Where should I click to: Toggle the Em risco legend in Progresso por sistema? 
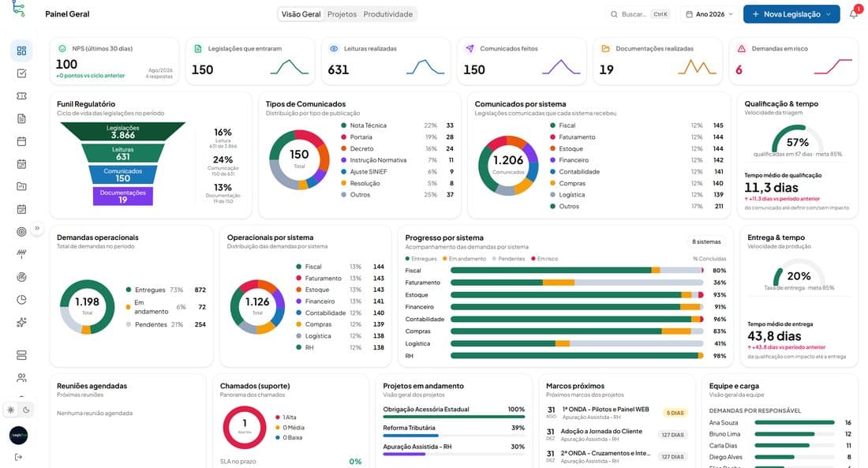pos(544,259)
